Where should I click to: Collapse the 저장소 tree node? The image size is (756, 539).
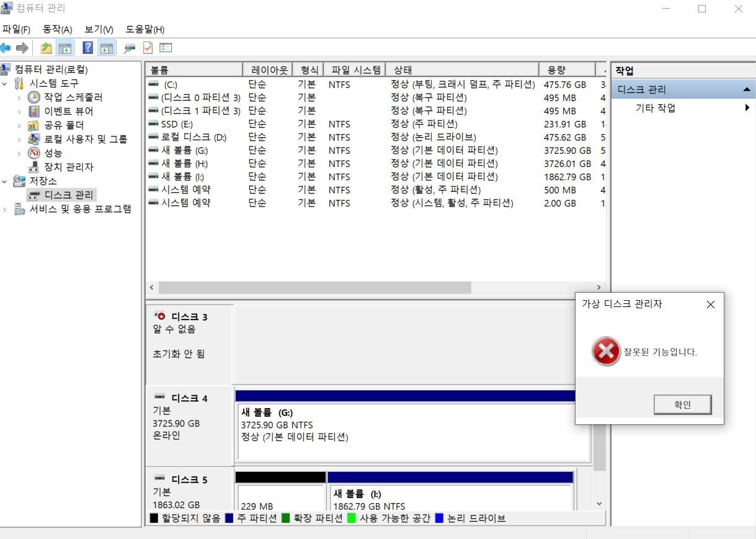pyautogui.click(x=5, y=181)
